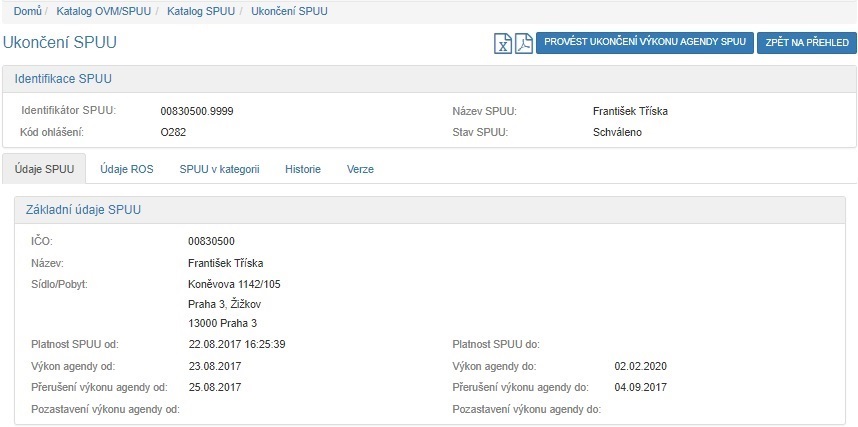Click the Výkon agendy do date 02.02.2020

point(640,365)
